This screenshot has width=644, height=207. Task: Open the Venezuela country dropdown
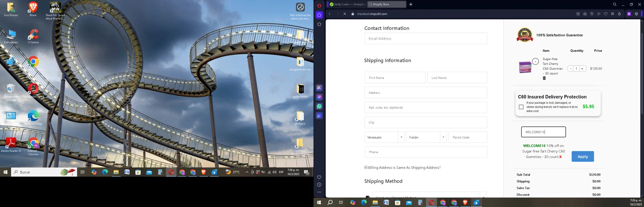point(385,137)
